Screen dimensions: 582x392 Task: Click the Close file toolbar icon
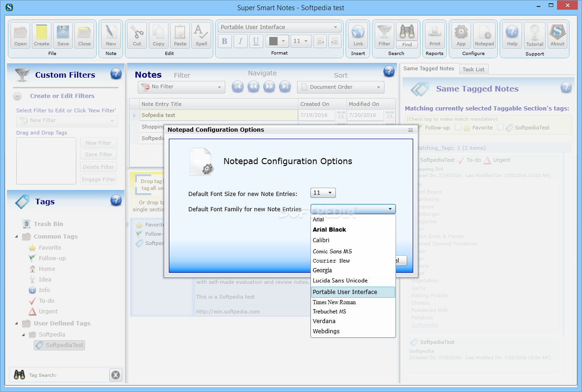coord(84,36)
